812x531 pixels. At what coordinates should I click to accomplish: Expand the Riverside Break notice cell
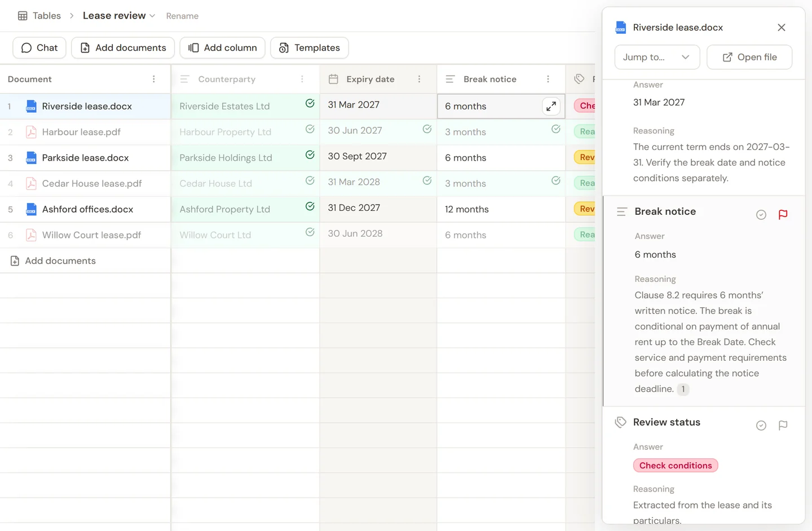(551, 106)
